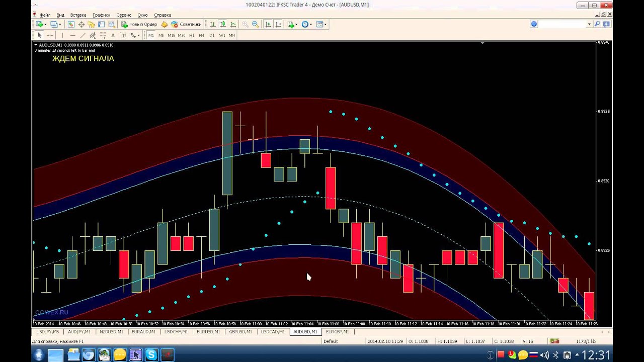Switch to M30 timeframe

[x=182, y=35]
